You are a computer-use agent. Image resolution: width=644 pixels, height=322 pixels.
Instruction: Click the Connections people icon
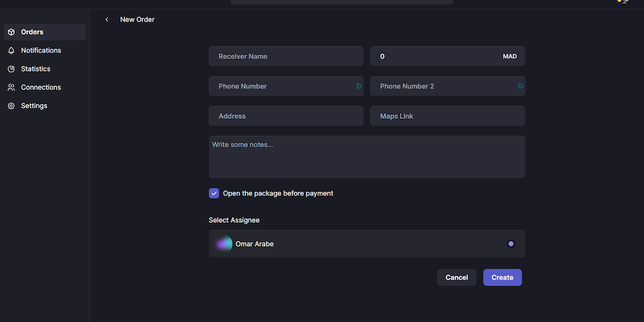[x=11, y=87]
